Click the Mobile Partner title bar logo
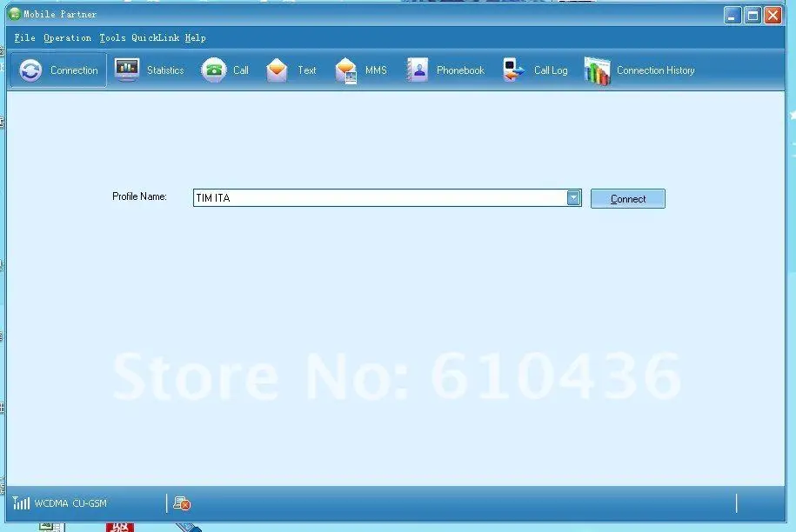This screenshot has width=796, height=532. click(15, 14)
